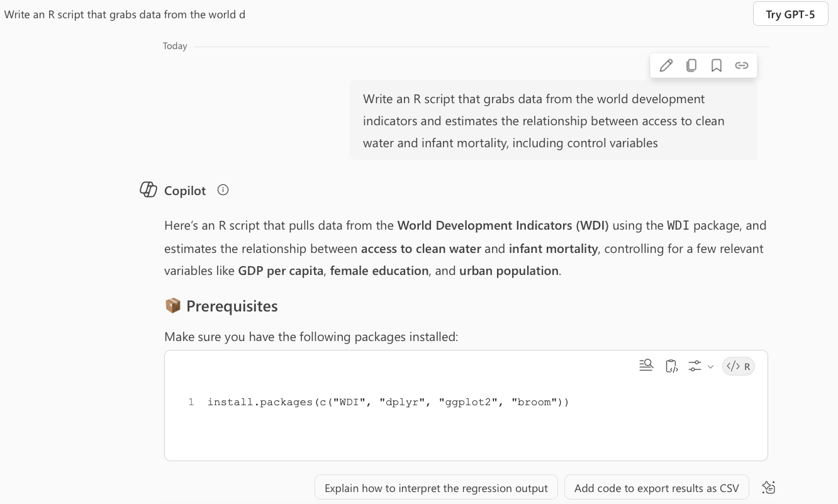Copy code with the clipboard icon

click(x=671, y=366)
